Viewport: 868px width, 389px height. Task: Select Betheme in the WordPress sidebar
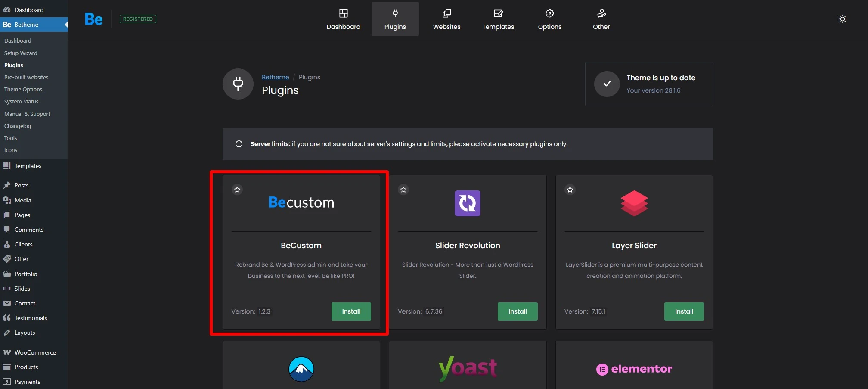[x=34, y=25]
